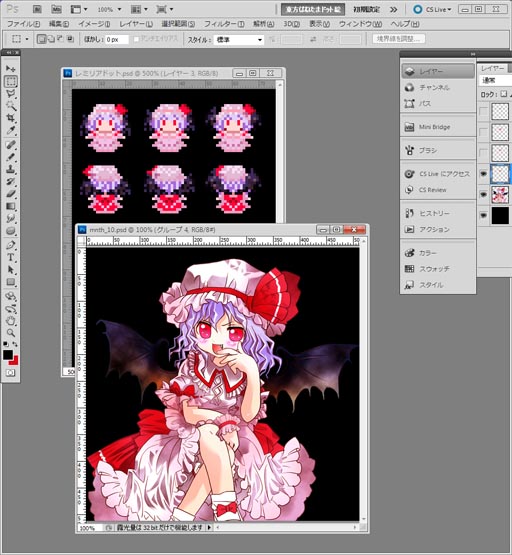The width and height of the screenshot is (512, 555).
Task: Launch Bridge from the application bar
Action: click(x=37, y=9)
